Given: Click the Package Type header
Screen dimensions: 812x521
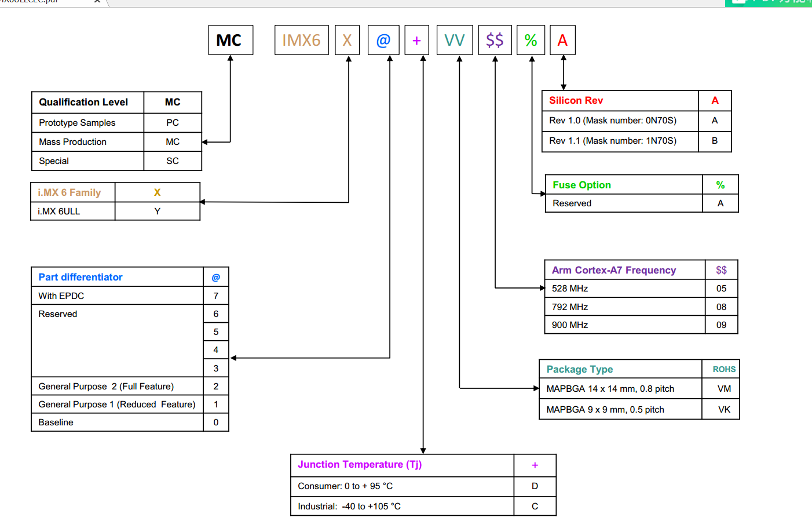Looking at the screenshot, I should pyautogui.click(x=580, y=369).
